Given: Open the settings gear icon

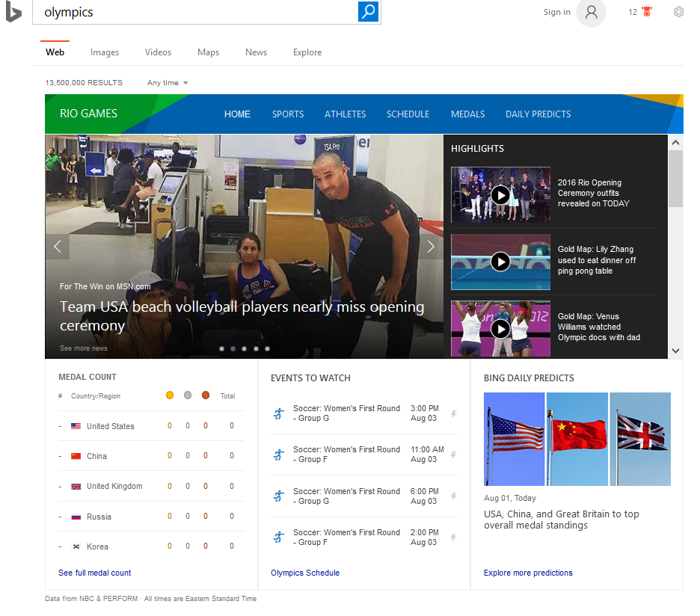Looking at the screenshot, I should [x=678, y=12].
